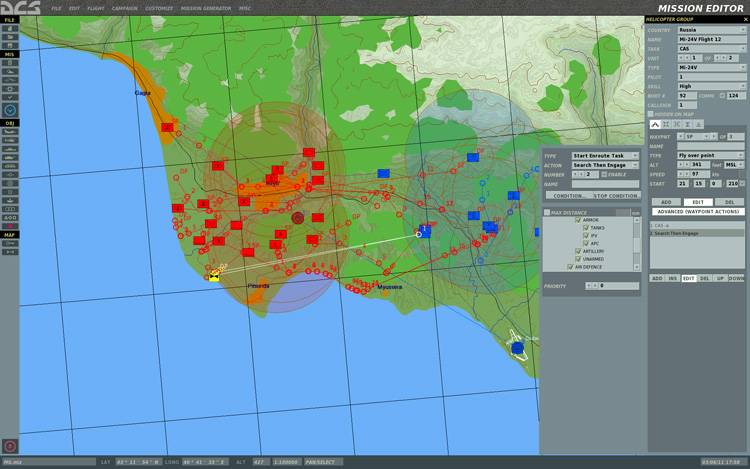The height and width of the screenshot is (469, 750).
Task: Click the Priority stepper arrow
Action: pos(592,286)
